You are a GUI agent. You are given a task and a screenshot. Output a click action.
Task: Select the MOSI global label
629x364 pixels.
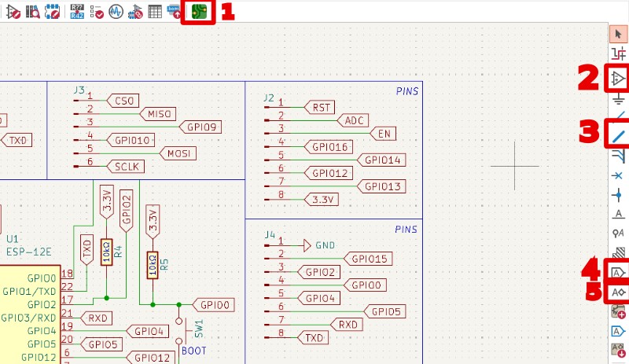pyautogui.click(x=178, y=153)
